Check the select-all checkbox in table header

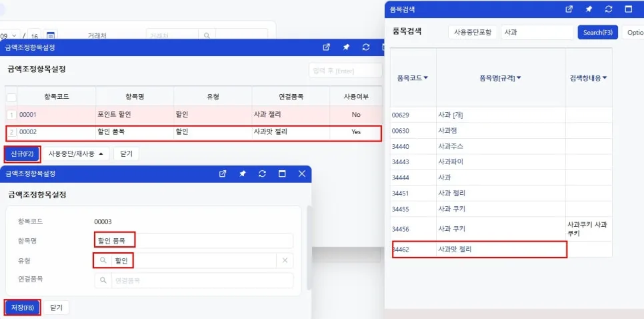click(11, 97)
